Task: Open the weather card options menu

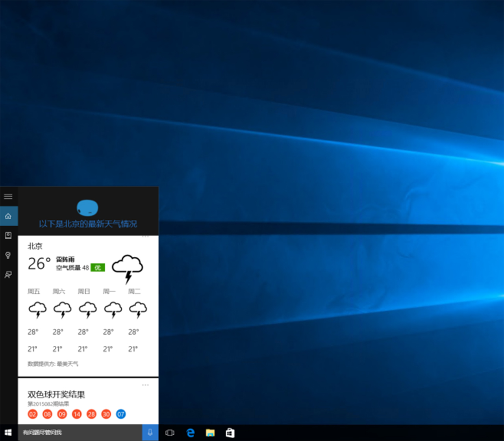Action: (x=145, y=236)
